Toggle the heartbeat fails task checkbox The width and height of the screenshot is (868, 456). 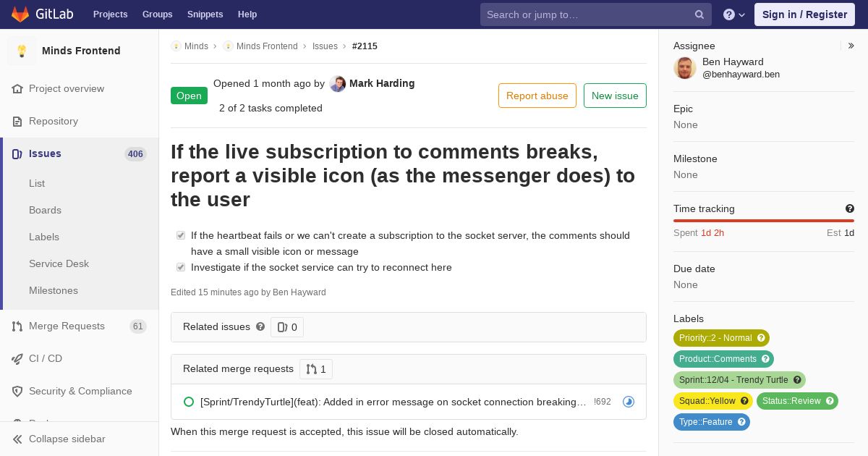click(x=181, y=235)
